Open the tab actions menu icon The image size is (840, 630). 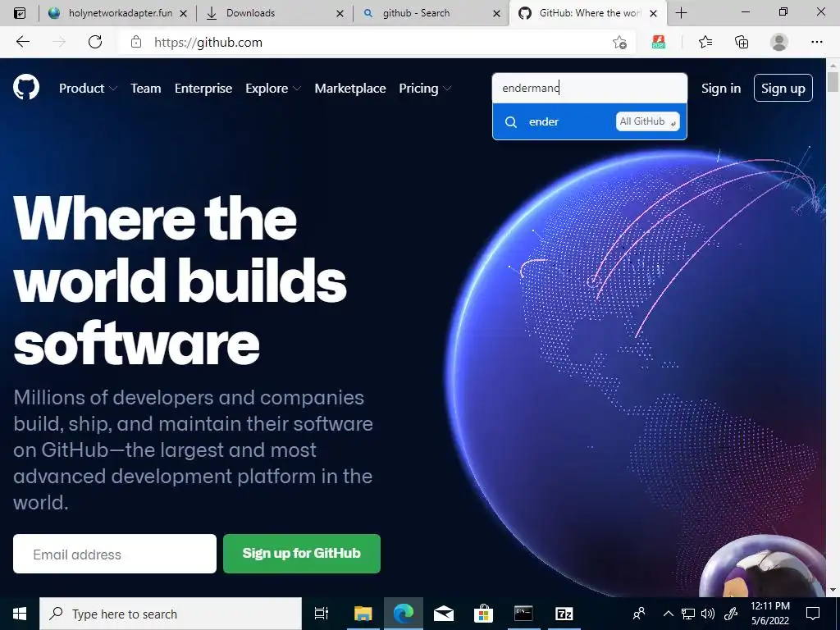coord(20,13)
